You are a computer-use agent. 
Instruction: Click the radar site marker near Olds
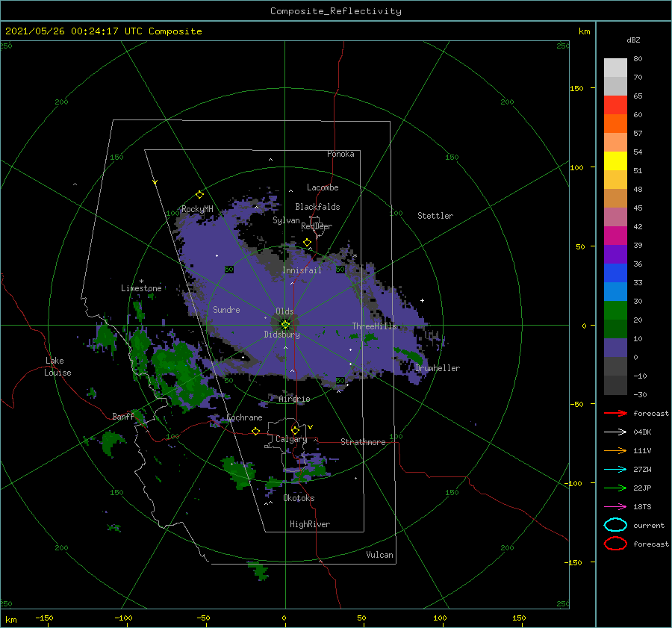(285, 325)
